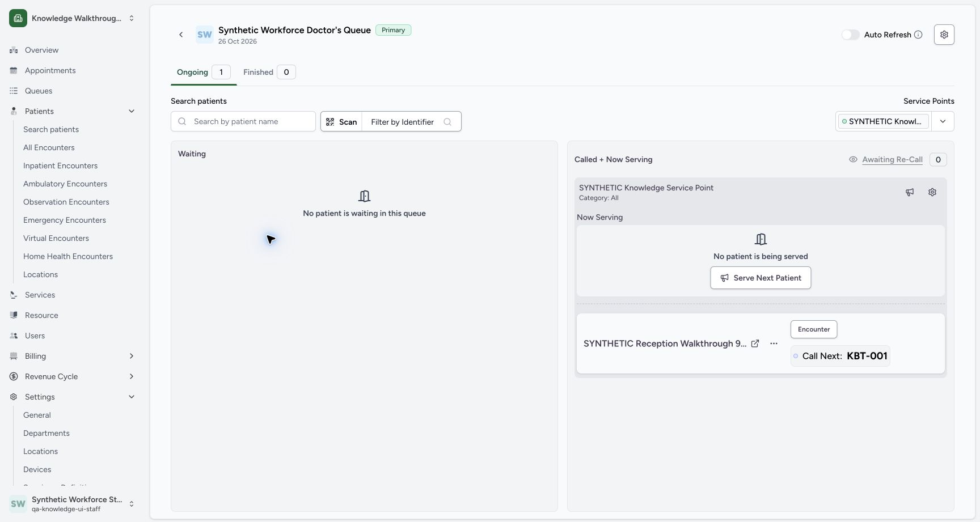Open the Knowledge Walkthrough facility switcher
This screenshot has height=522, width=980.
click(x=73, y=18)
